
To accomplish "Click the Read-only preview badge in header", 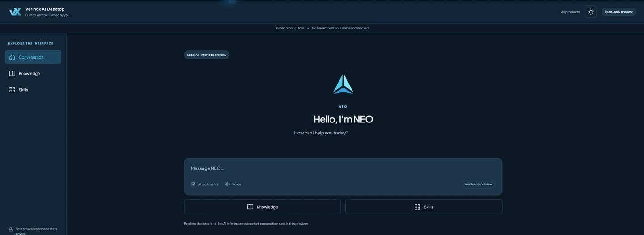I will click(619, 12).
